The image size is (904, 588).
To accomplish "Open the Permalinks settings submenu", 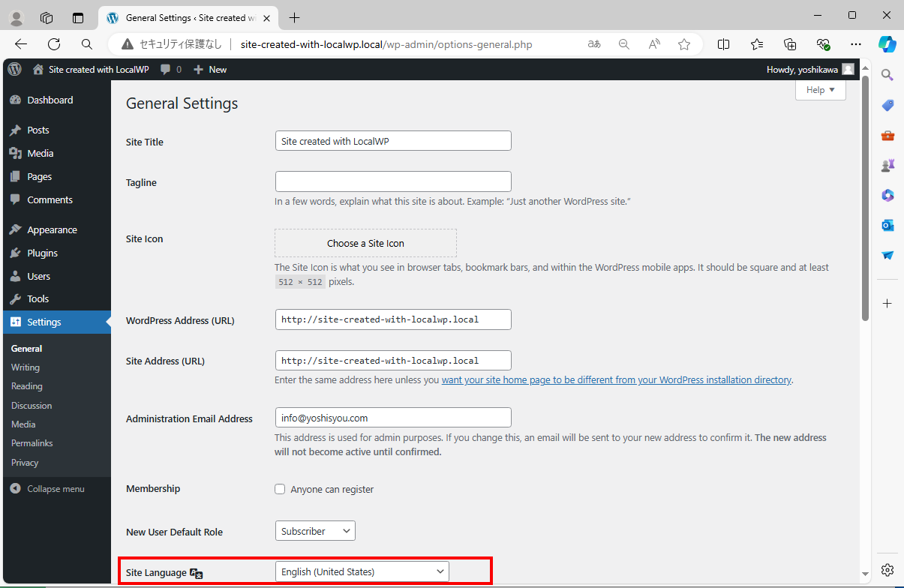I will 32,443.
